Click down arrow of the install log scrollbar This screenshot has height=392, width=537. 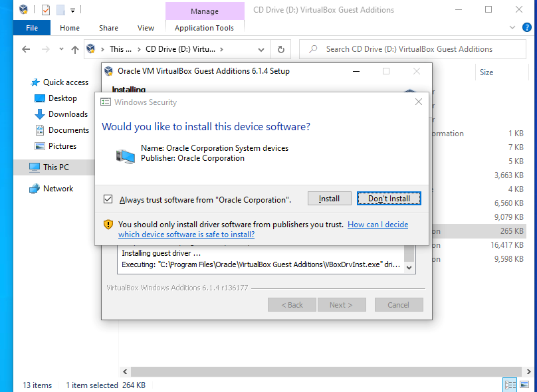409,268
